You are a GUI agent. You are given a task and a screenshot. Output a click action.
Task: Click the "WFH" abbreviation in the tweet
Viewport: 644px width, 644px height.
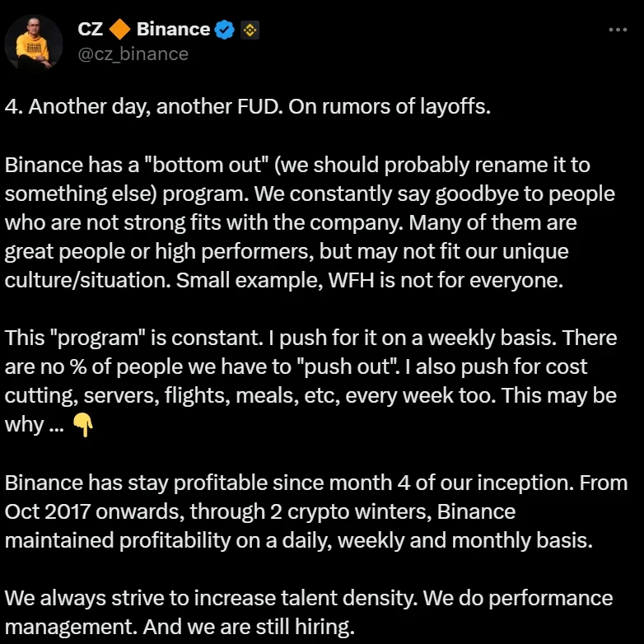click(351, 281)
